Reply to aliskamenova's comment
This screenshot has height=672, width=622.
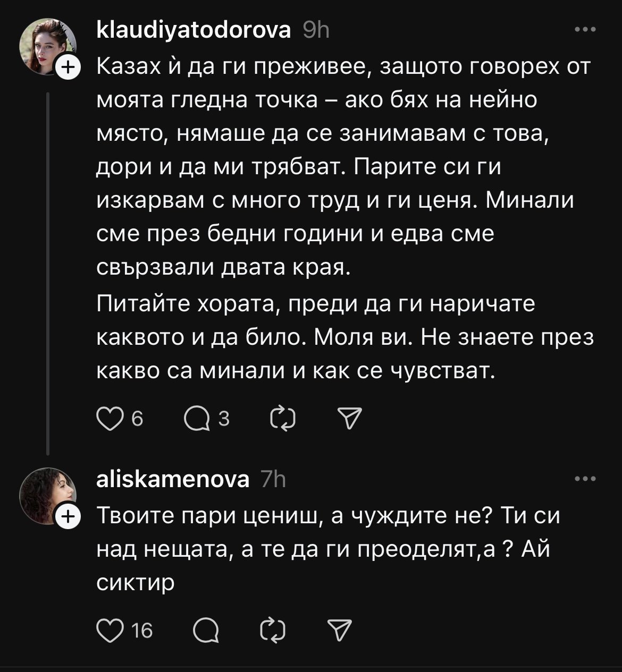click(x=205, y=631)
